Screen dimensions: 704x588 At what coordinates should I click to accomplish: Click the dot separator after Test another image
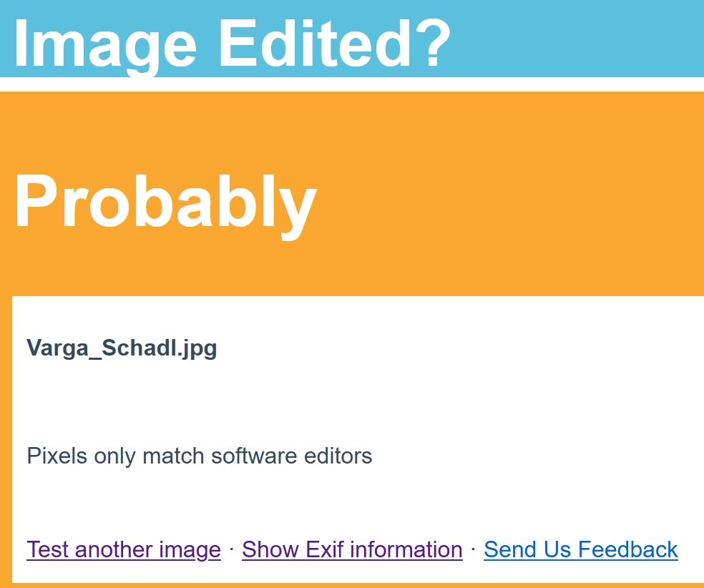click(231, 549)
